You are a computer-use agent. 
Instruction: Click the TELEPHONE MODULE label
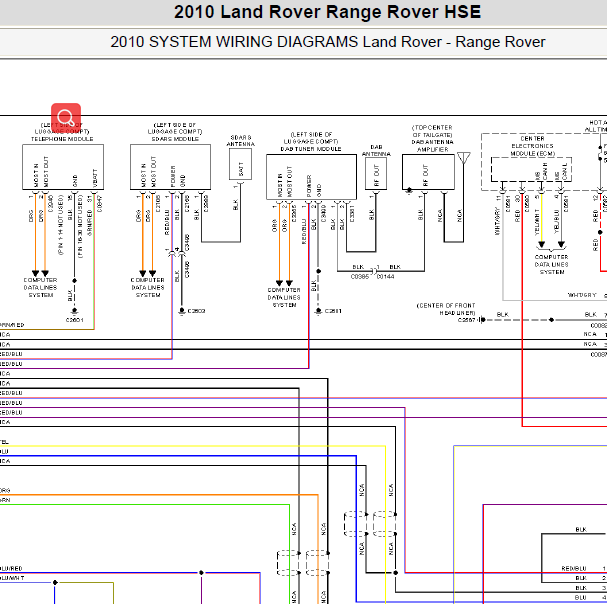(62, 139)
